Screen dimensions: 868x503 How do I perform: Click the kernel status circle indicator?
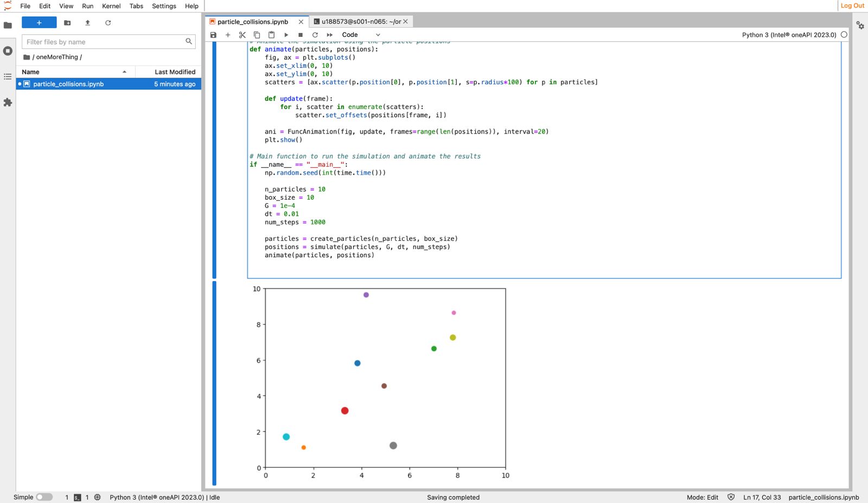[x=844, y=35]
